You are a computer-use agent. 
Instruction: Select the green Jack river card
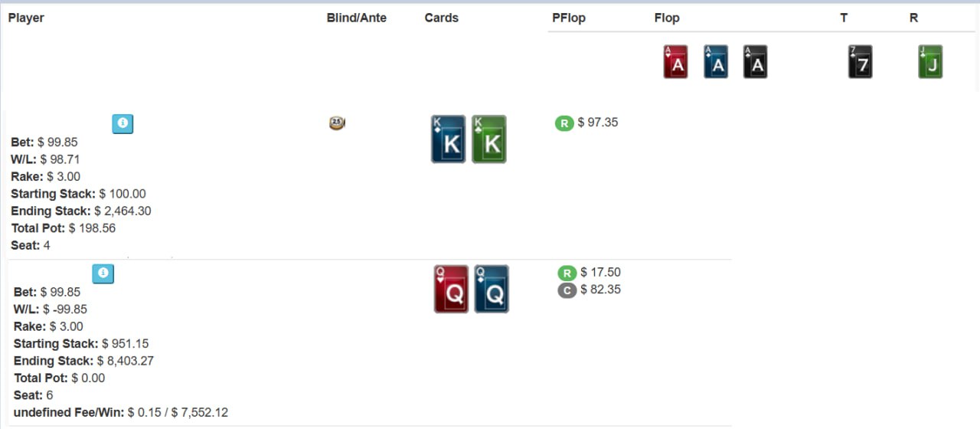[930, 62]
